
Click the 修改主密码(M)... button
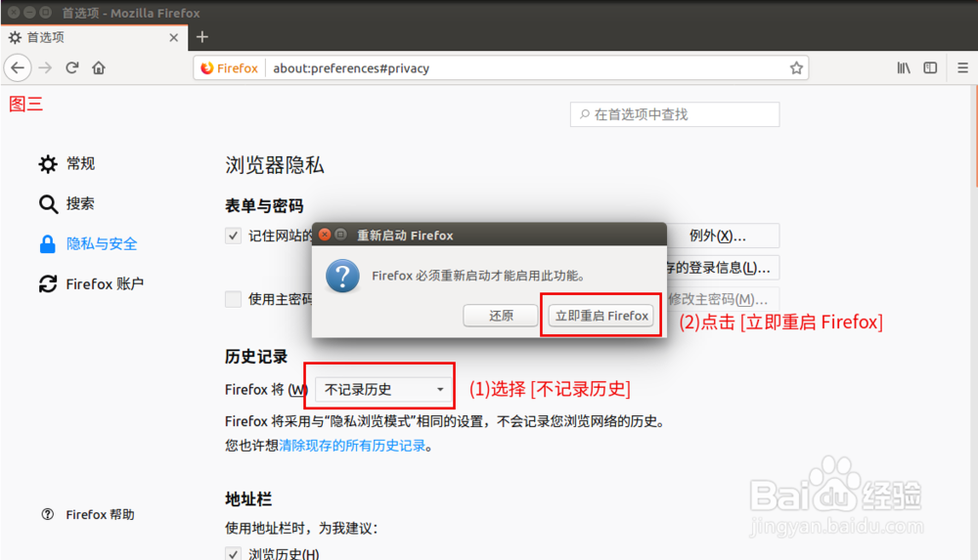pyautogui.click(x=723, y=299)
